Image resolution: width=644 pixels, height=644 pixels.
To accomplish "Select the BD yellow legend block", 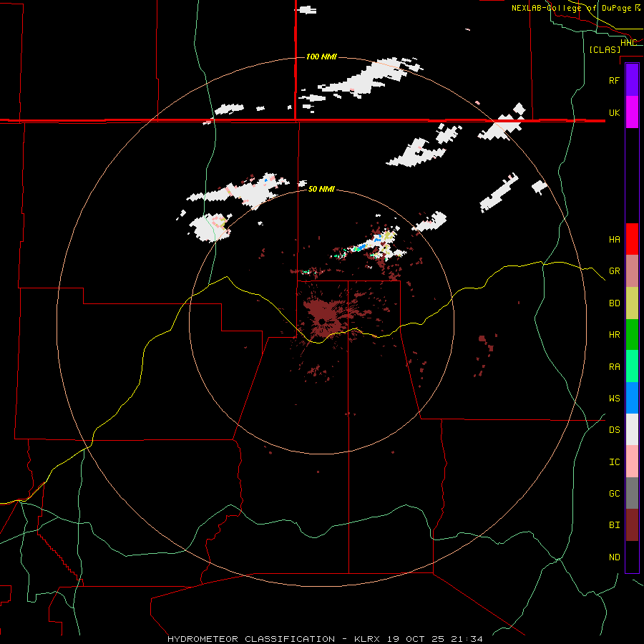I will click(632, 303).
